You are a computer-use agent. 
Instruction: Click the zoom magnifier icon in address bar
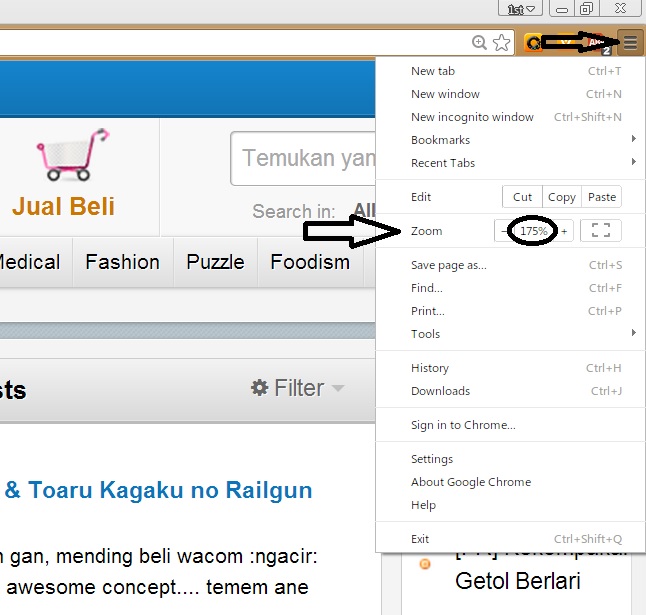(479, 42)
